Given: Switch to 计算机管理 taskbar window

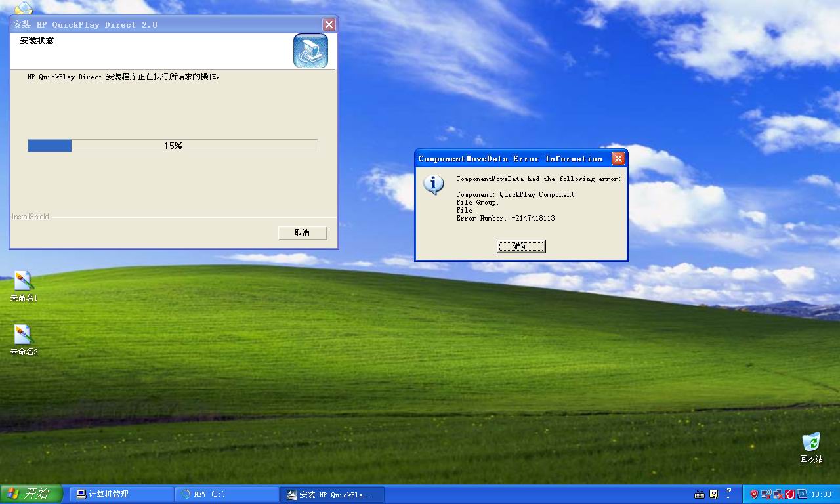Looking at the screenshot, I should click(x=121, y=494).
